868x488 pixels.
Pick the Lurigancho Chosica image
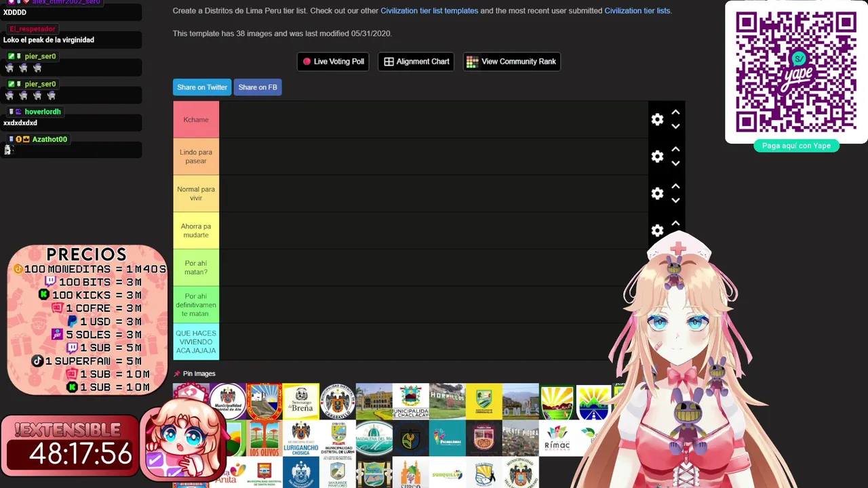click(301, 438)
